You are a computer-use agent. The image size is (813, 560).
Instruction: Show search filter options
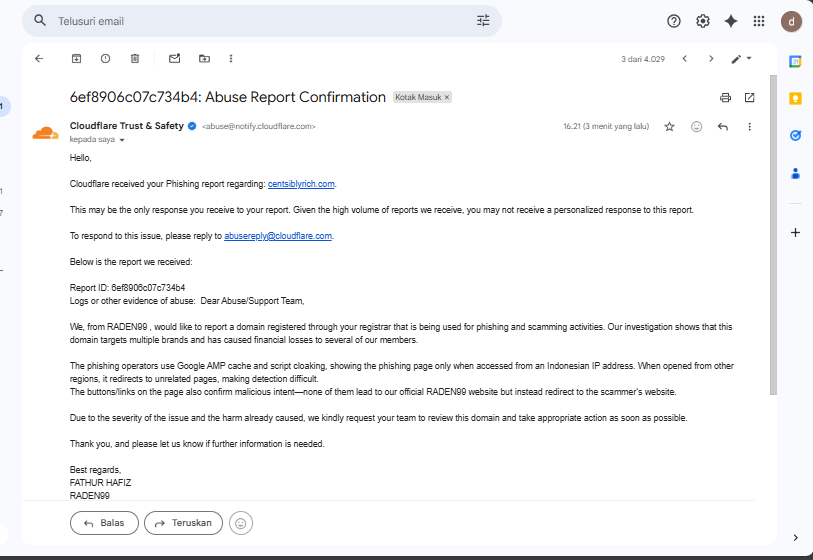point(483,21)
